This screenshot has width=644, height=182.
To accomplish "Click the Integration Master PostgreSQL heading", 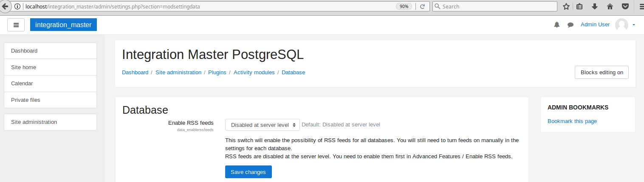I will pos(213,55).
